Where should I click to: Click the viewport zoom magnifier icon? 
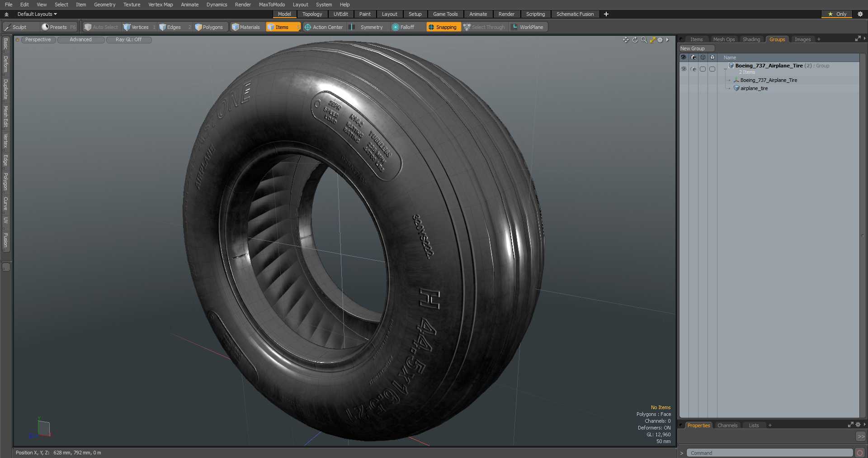[644, 40]
